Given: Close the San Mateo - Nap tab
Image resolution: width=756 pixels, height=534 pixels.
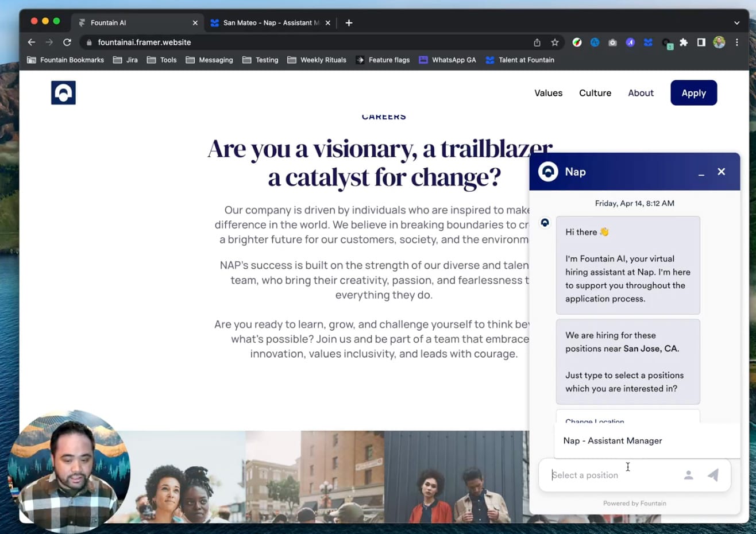Looking at the screenshot, I should click(x=328, y=23).
